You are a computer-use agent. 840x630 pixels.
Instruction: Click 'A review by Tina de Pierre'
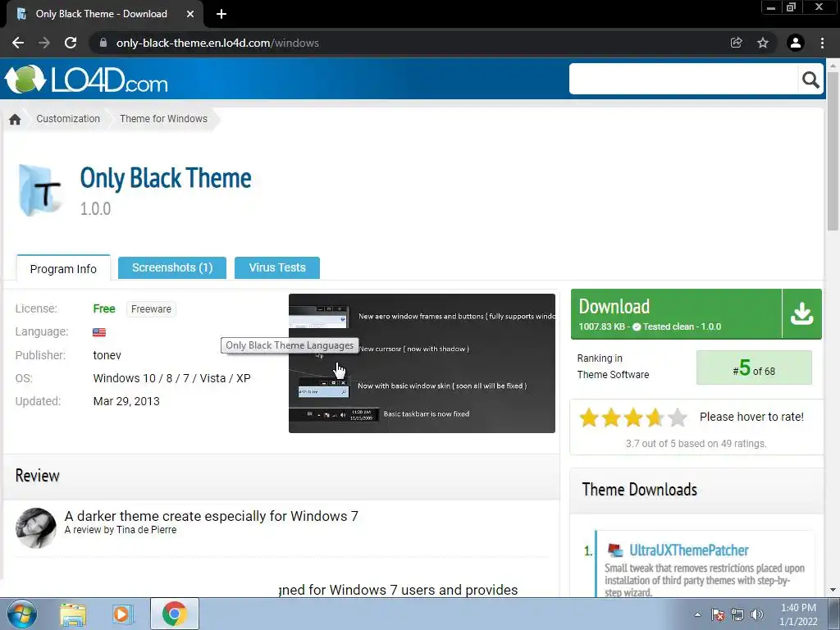[121, 530]
